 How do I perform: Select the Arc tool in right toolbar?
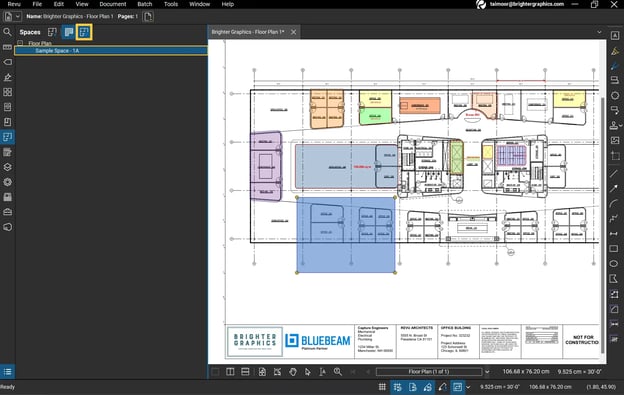[614, 204]
